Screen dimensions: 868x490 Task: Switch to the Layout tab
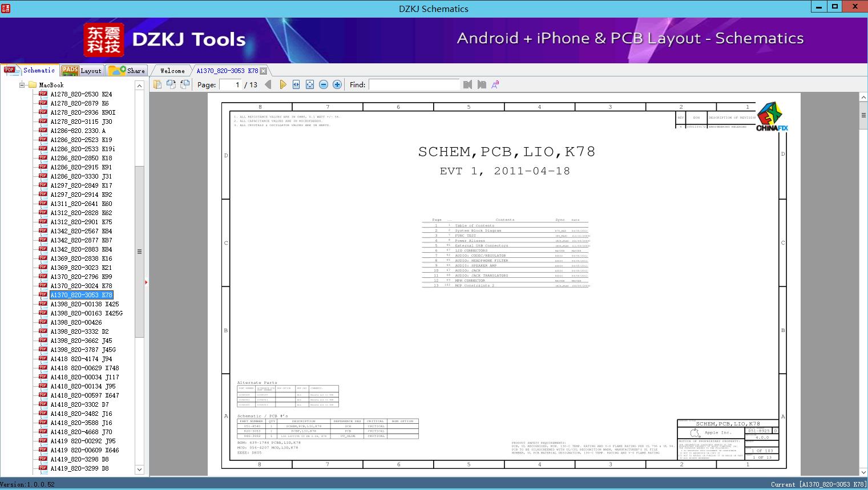click(82, 70)
